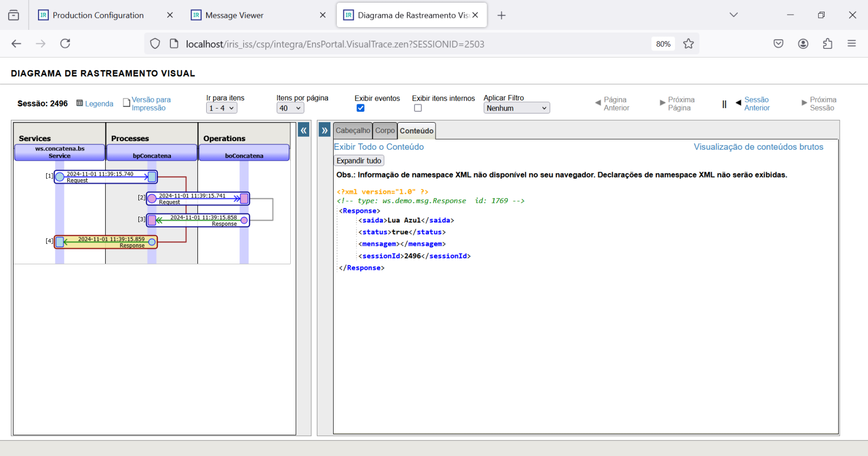
Task: Switch to the Cabeçalho tab
Action: click(x=353, y=131)
